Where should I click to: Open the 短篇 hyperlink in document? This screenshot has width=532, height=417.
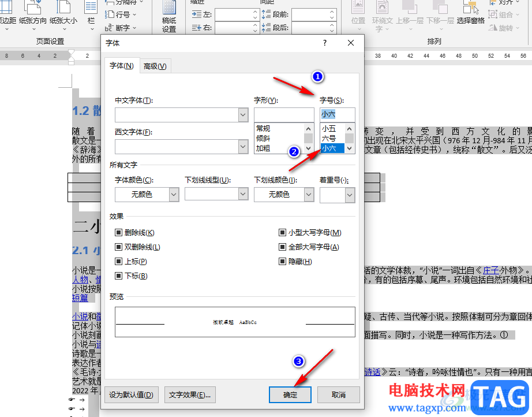click(x=80, y=298)
